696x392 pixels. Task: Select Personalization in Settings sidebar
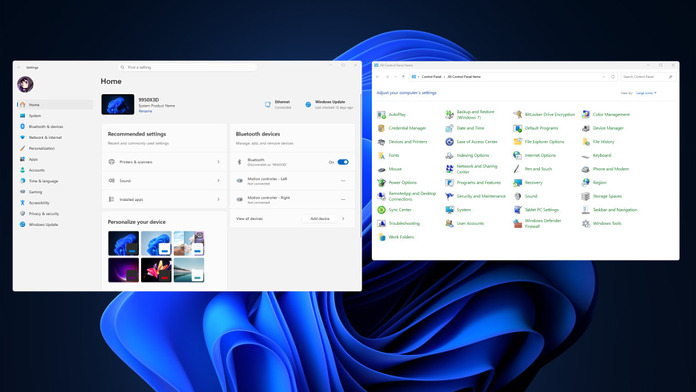click(x=55, y=148)
